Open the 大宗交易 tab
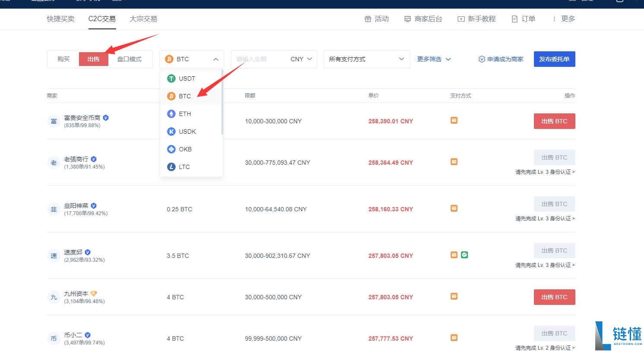 [x=143, y=19]
